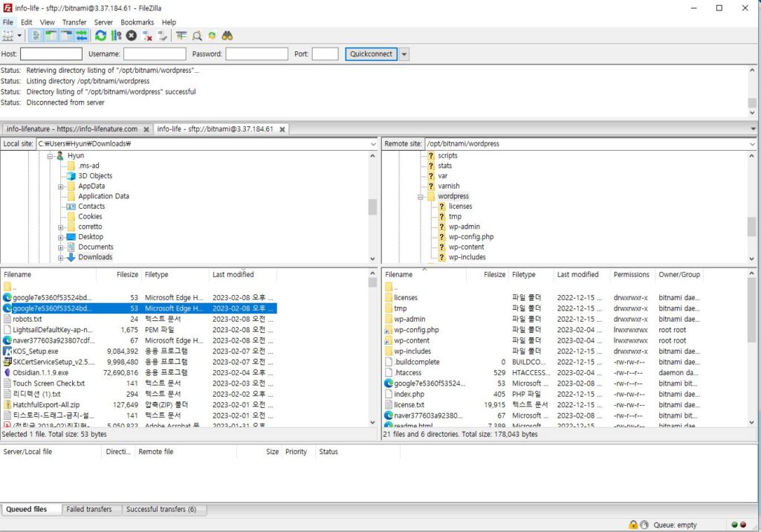
Task: Open the Server menu
Action: tap(103, 22)
